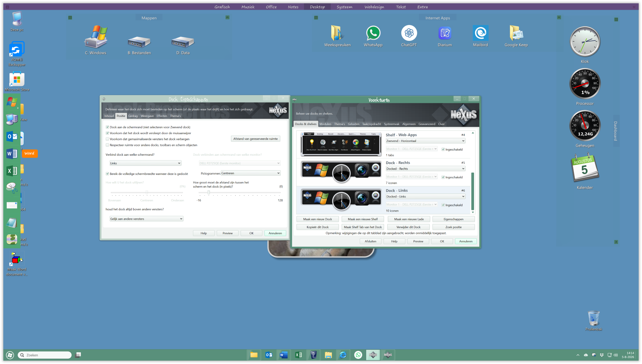Toggle Ingeschakeld for Shelf - Web-Apps

pyautogui.click(x=443, y=150)
